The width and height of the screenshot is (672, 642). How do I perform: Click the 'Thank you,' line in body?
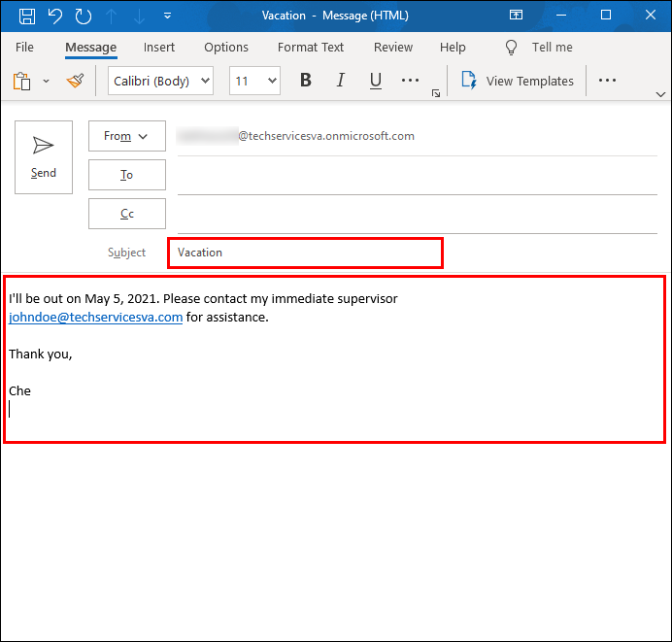coord(40,355)
